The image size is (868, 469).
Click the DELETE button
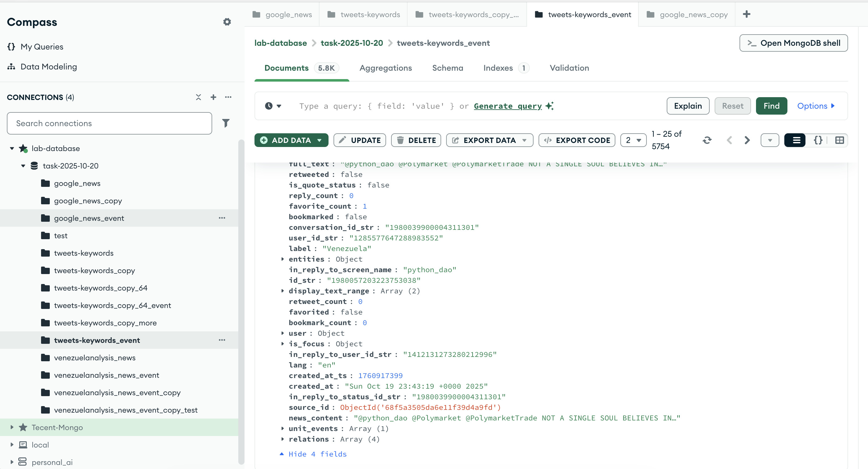point(416,140)
